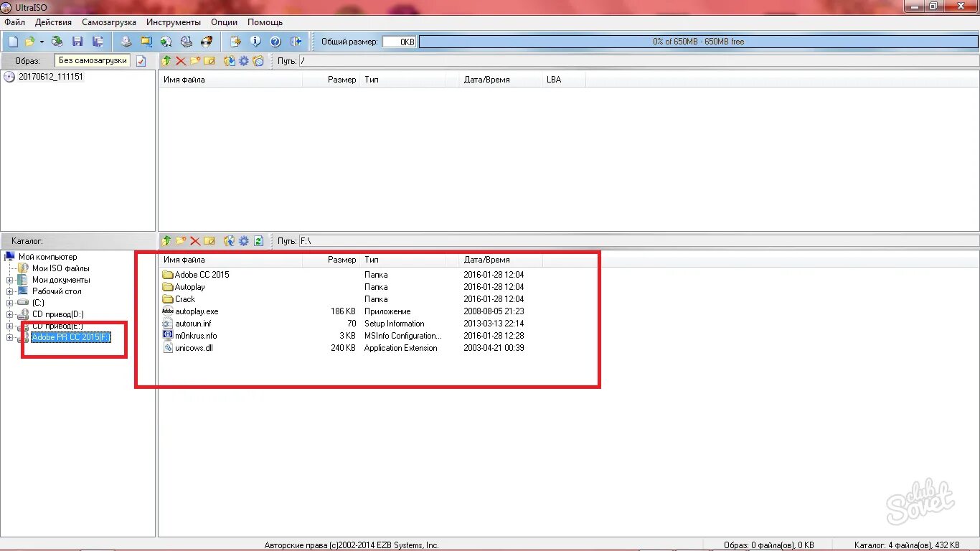Click Add to image icon in catalog toolbar
The width and height of the screenshot is (980, 551).
[x=230, y=241]
